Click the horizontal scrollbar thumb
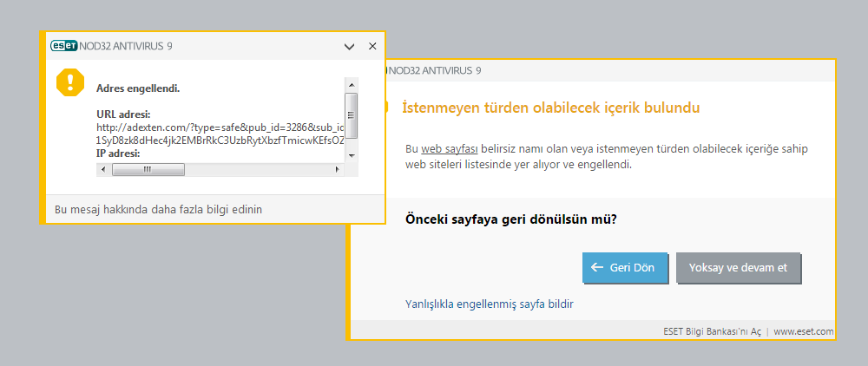 [x=148, y=170]
